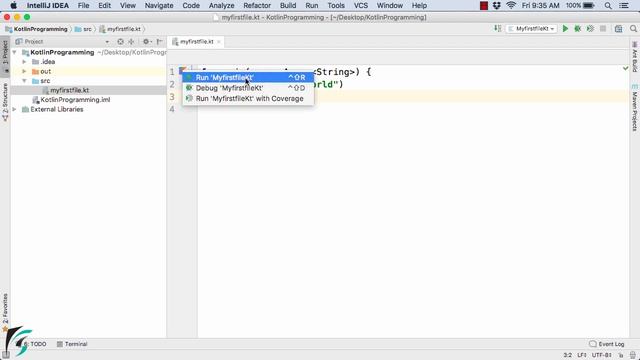The image size is (640, 360).
Task: Click macOS Spotlight search icon
Action: (608, 6)
